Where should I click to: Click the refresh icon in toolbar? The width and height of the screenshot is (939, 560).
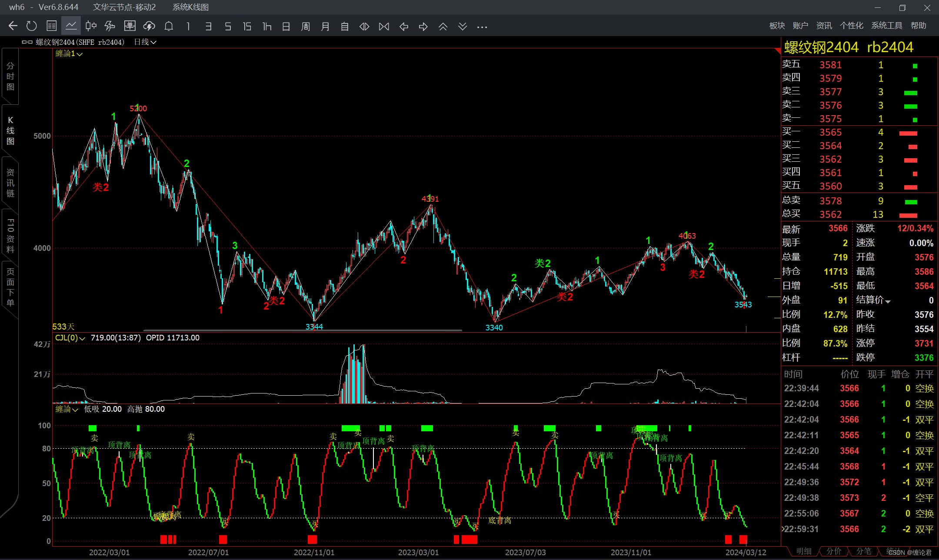pos(31,26)
